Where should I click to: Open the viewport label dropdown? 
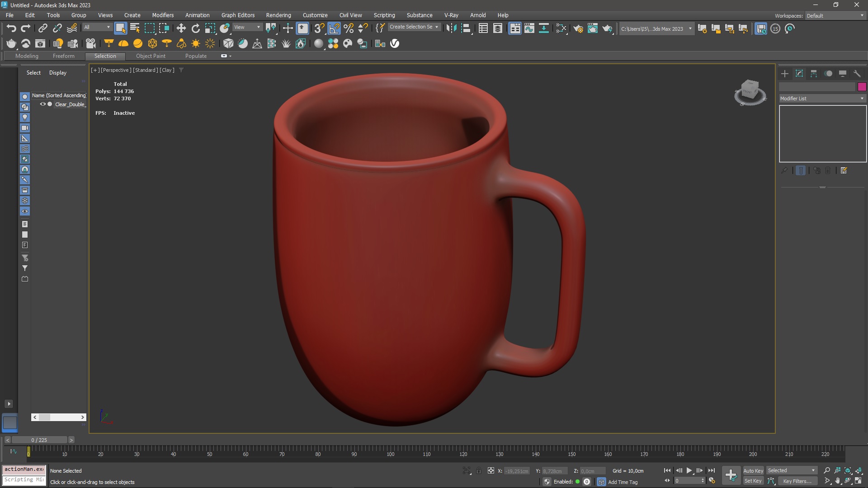[95, 70]
